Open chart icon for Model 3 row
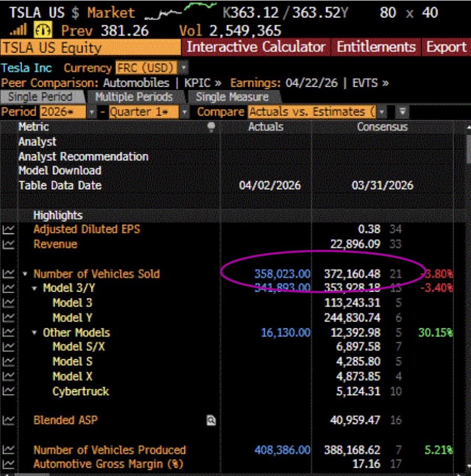 click(x=8, y=303)
